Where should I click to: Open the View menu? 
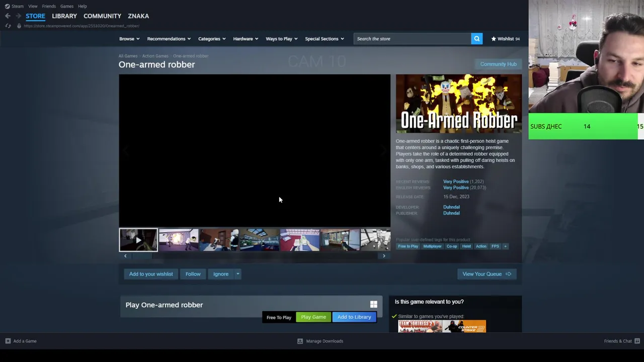33,6
